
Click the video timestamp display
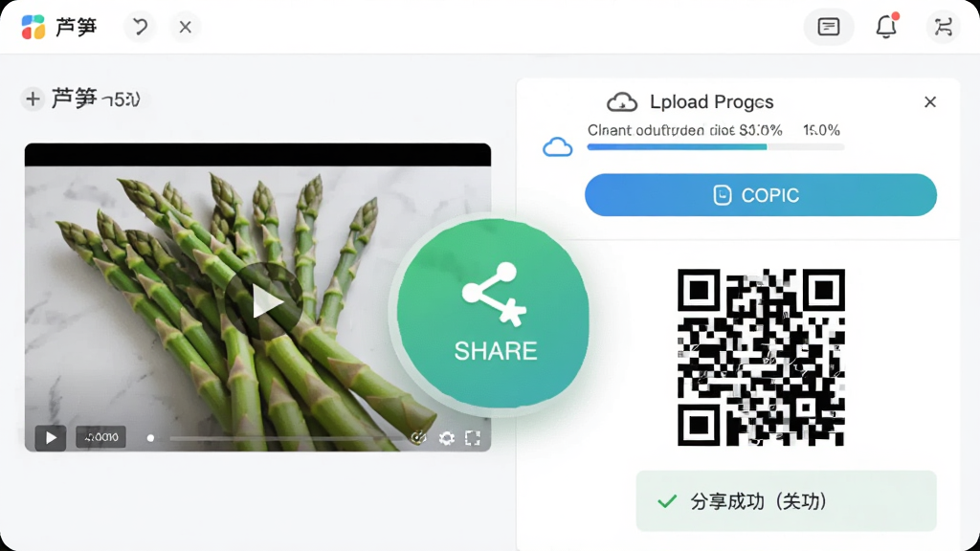100,436
